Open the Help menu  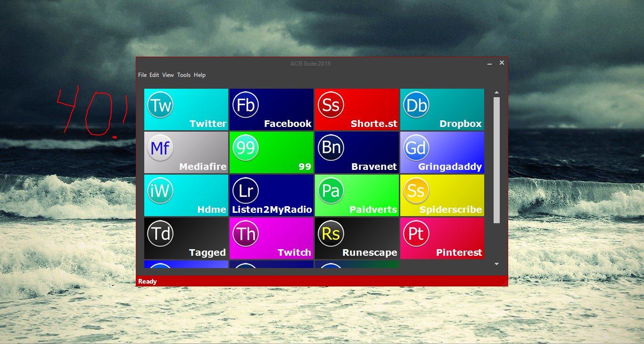(200, 75)
